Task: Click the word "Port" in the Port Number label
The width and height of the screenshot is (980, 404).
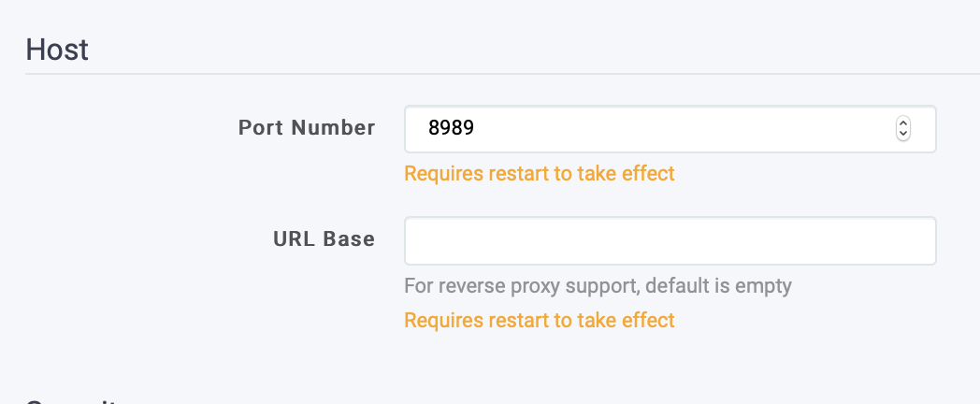Action: click(x=259, y=127)
